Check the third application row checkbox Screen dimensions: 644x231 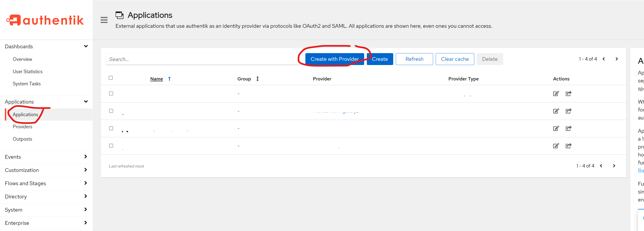[111, 128]
